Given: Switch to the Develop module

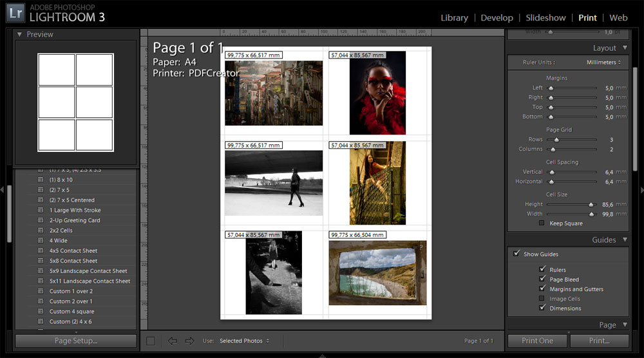Looking at the screenshot, I should point(497,17).
